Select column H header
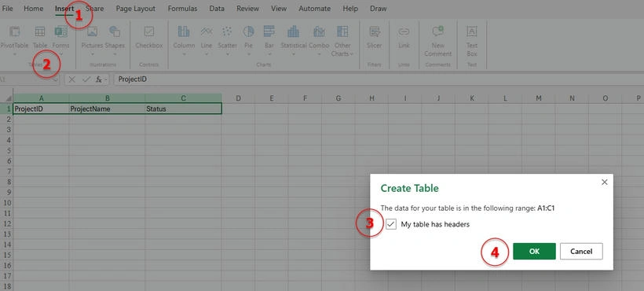 pyautogui.click(x=371, y=98)
